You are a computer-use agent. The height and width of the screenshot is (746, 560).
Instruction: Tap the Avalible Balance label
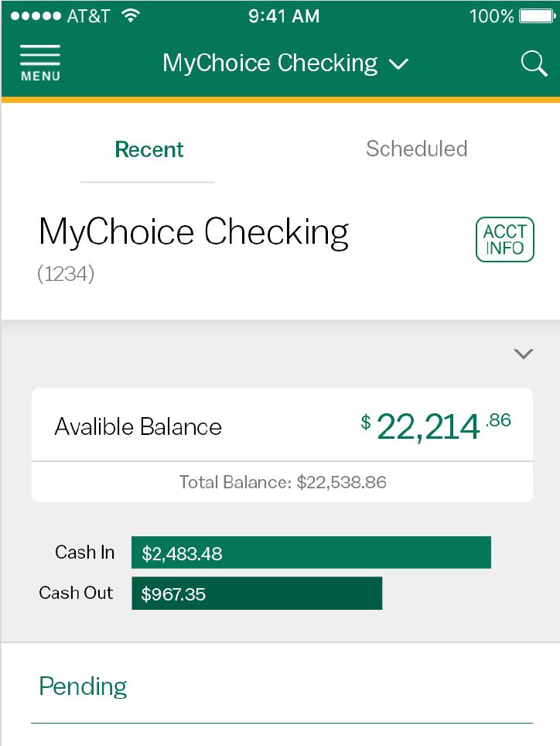pyautogui.click(x=138, y=427)
